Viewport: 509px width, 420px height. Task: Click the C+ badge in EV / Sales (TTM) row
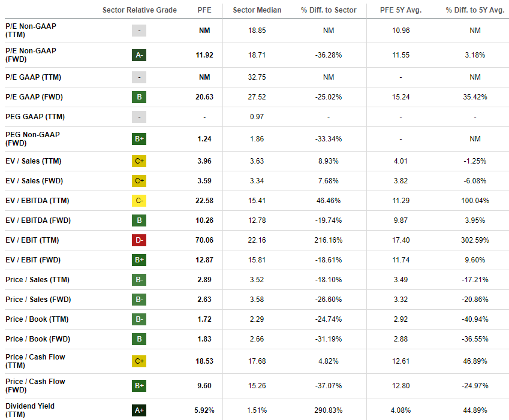pos(139,161)
